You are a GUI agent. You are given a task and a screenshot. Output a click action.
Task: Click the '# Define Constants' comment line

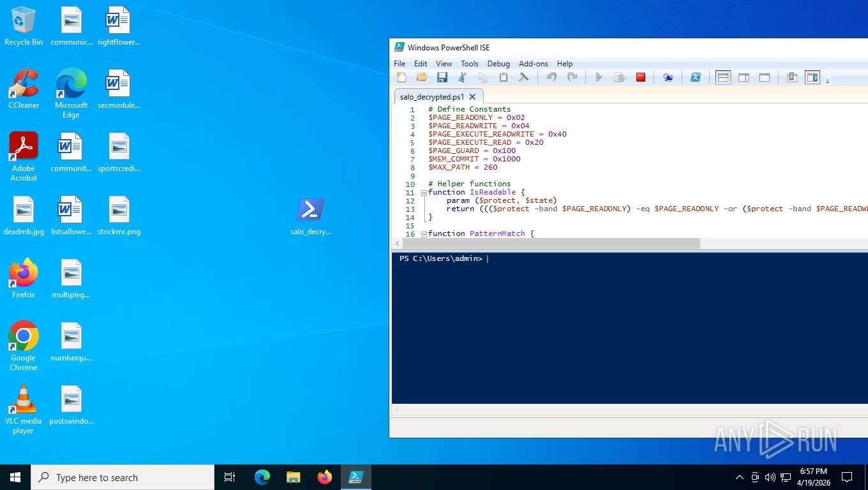pos(469,109)
